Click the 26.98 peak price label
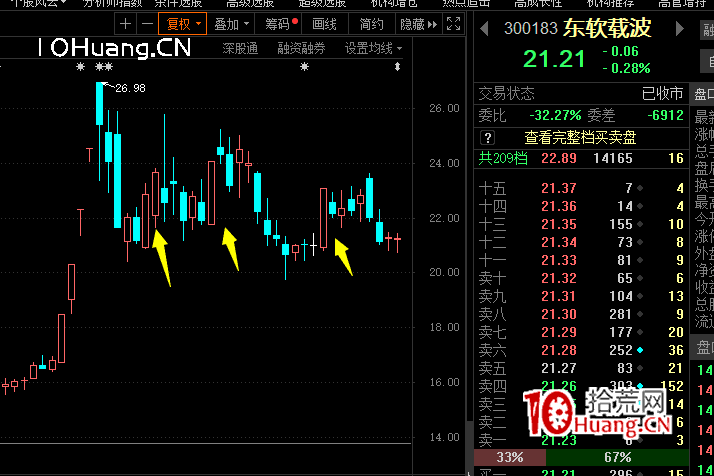The width and height of the screenshot is (714, 476). 130,88
